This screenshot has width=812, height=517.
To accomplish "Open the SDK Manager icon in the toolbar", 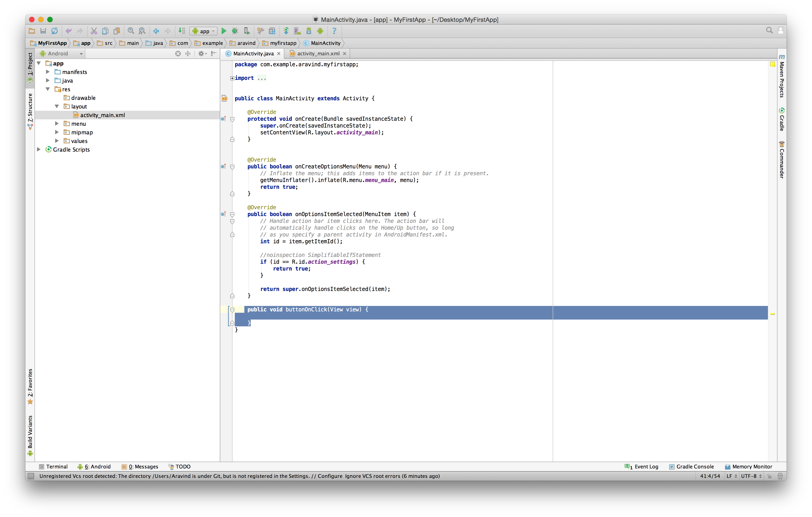I will [x=309, y=31].
